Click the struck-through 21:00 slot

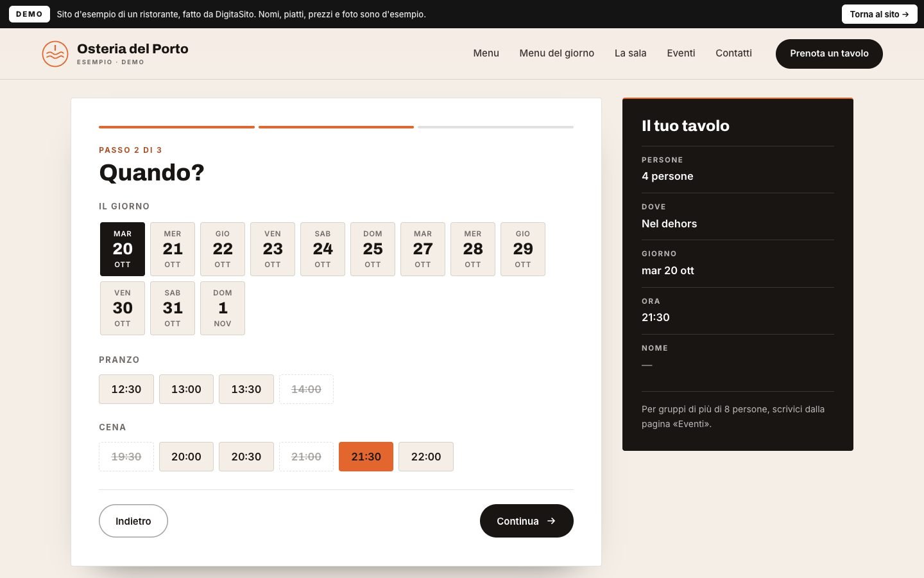click(306, 457)
